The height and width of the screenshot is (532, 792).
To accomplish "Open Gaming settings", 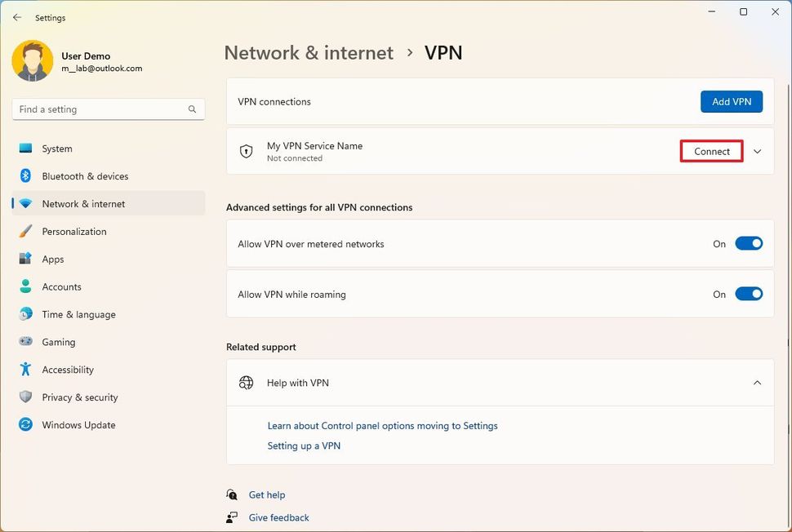I will 56,342.
